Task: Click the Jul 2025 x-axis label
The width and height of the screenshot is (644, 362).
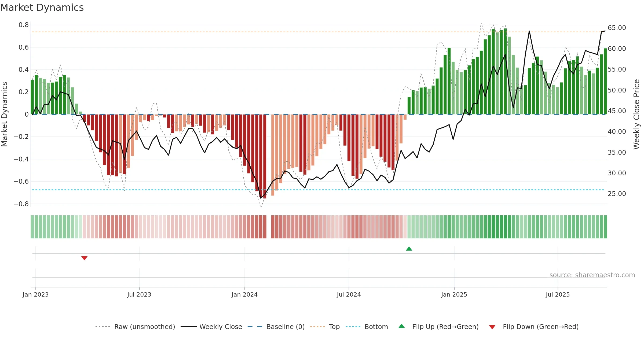Action: [x=558, y=294]
